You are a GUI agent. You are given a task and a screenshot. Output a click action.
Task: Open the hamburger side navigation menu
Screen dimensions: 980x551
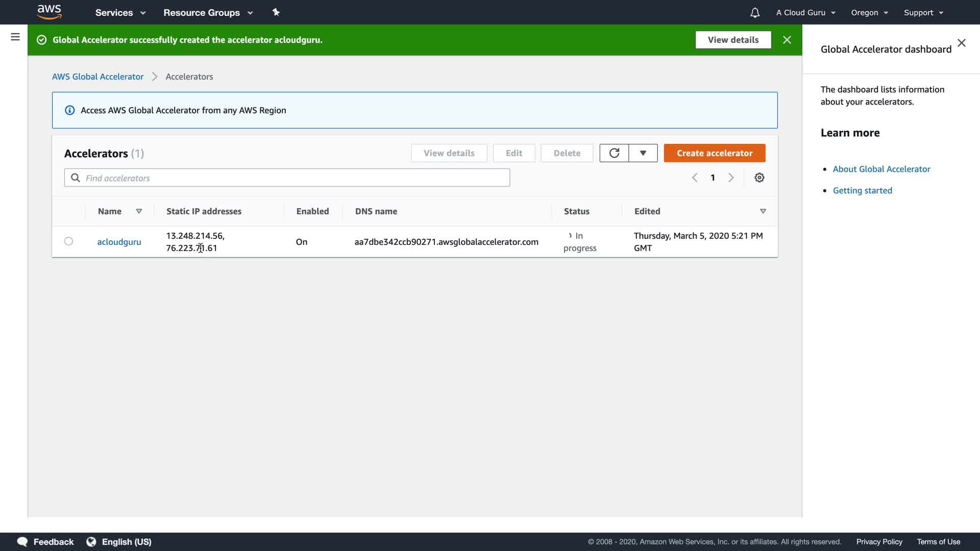click(15, 37)
